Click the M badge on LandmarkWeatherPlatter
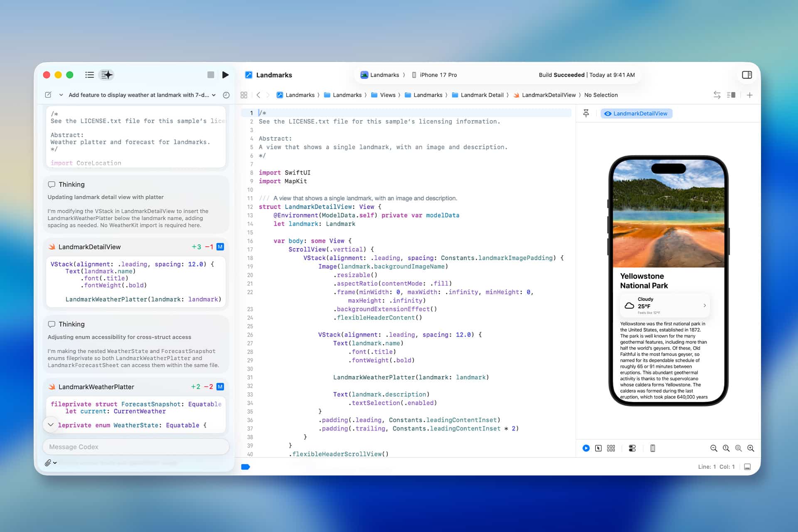Screen dimensions: 798x532 (220, 387)
